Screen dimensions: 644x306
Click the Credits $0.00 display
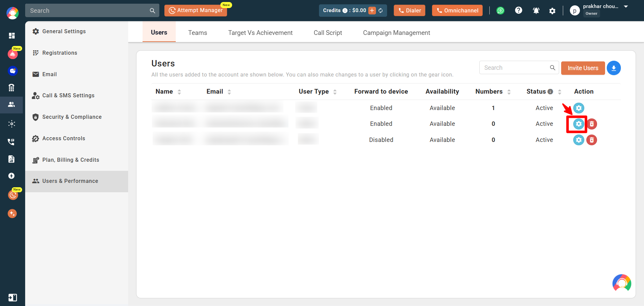[353, 10]
